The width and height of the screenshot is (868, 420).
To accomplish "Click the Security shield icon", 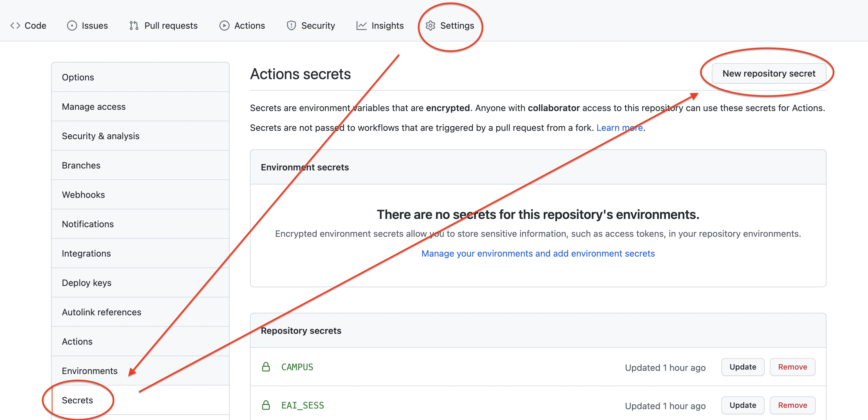I will click(x=291, y=26).
